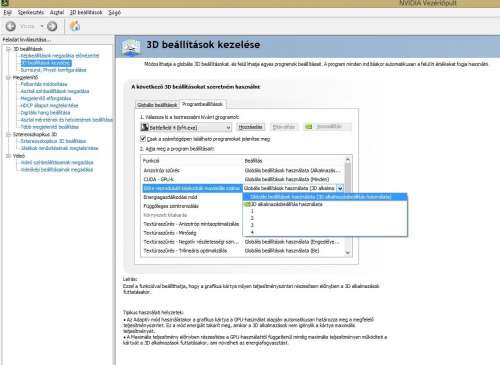Select the Programbeállítások tab
The height and width of the screenshot is (365, 500).
202,104
